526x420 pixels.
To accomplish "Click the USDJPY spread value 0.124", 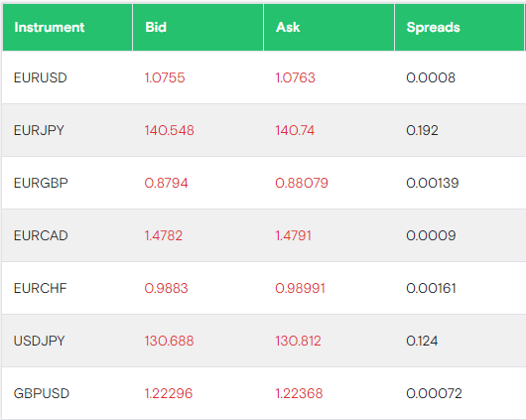I will tap(422, 341).
